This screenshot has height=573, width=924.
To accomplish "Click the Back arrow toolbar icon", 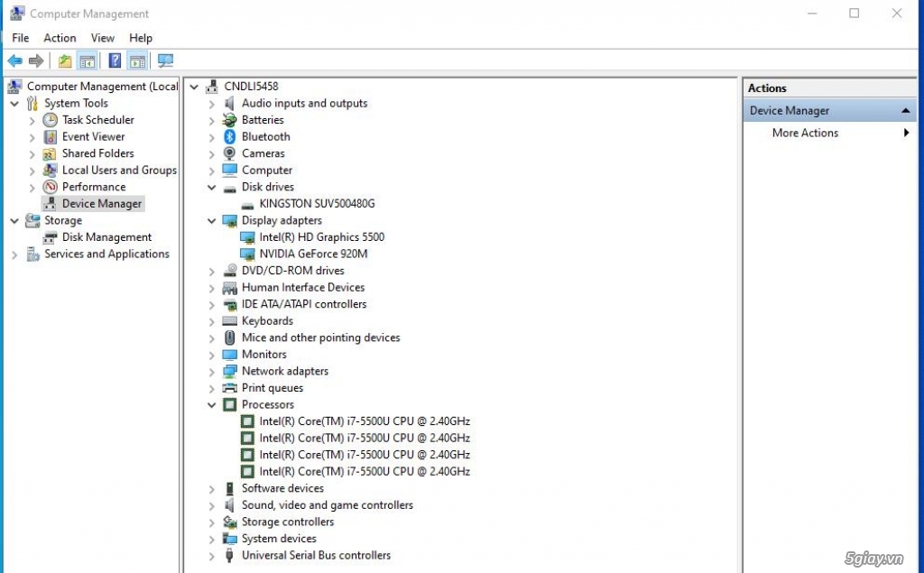I will tap(14, 60).
